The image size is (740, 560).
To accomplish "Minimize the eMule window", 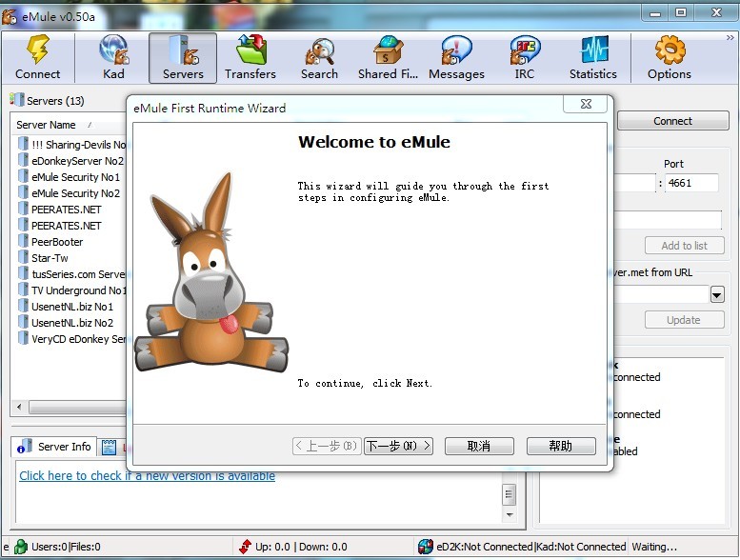I will click(655, 13).
